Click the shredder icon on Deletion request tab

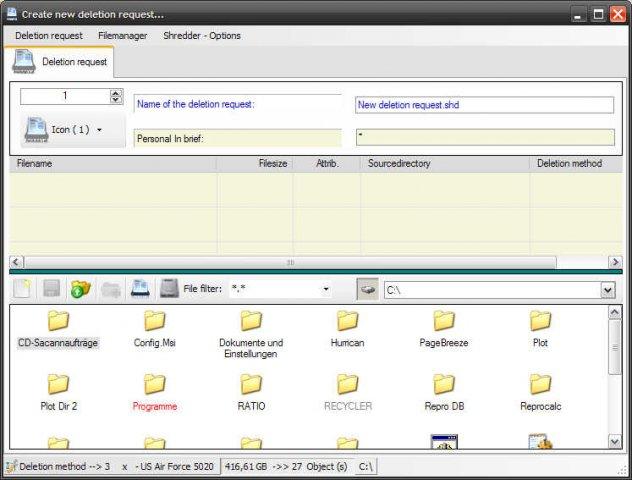click(x=24, y=62)
